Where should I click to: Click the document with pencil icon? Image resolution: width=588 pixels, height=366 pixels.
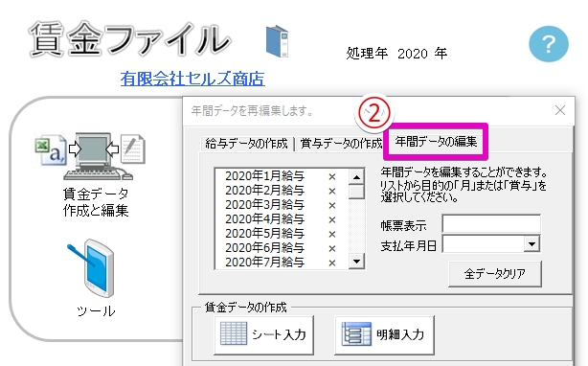[132, 149]
